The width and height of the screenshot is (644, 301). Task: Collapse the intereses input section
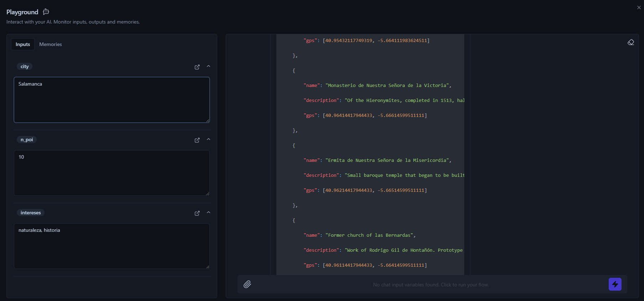[x=209, y=213]
